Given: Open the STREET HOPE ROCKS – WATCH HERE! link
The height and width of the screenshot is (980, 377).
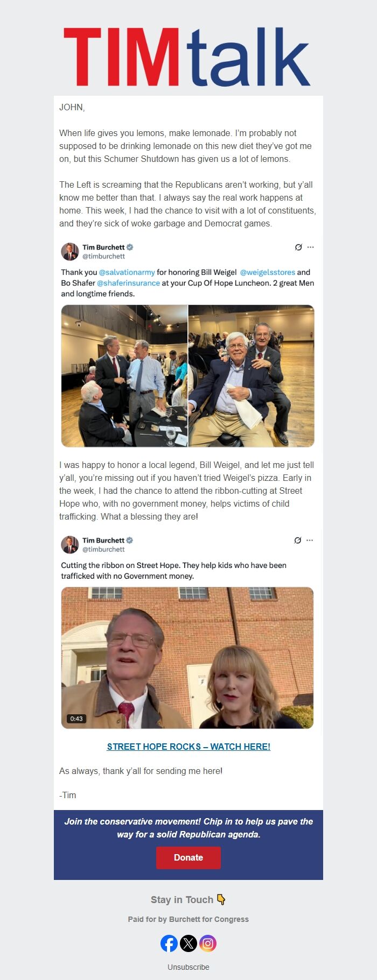Looking at the screenshot, I should (x=188, y=747).
